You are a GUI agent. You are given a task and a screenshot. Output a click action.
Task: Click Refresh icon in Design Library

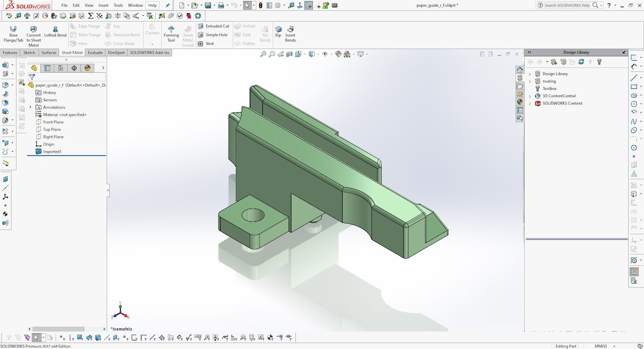point(581,62)
